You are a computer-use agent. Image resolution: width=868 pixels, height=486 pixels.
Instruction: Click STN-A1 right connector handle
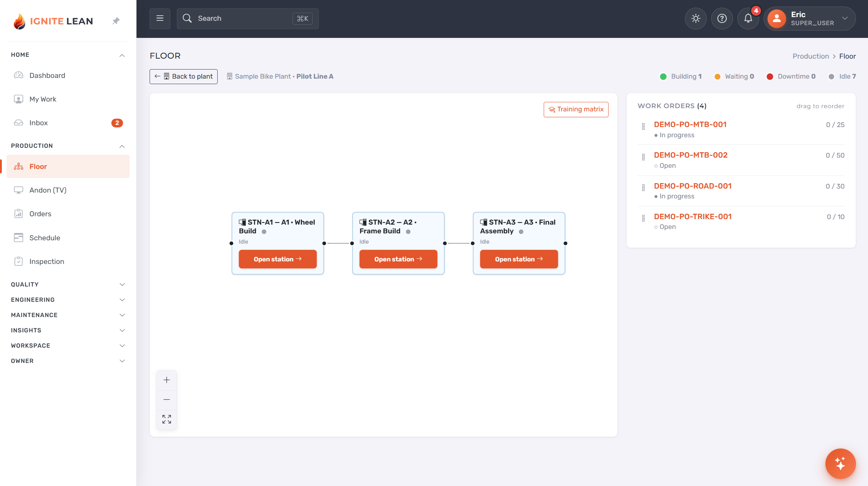click(x=324, y=243)
